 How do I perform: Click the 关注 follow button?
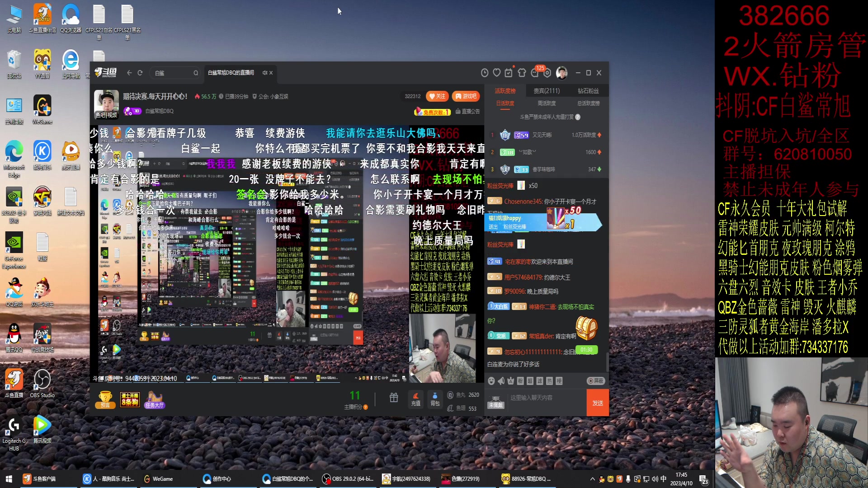[x=437, y=96]
